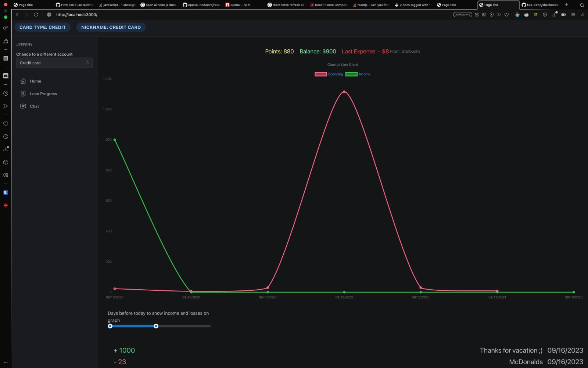
Task: Open browser Settings gear in sidebar
Action: pyautogui.click(x=6, y=175)
